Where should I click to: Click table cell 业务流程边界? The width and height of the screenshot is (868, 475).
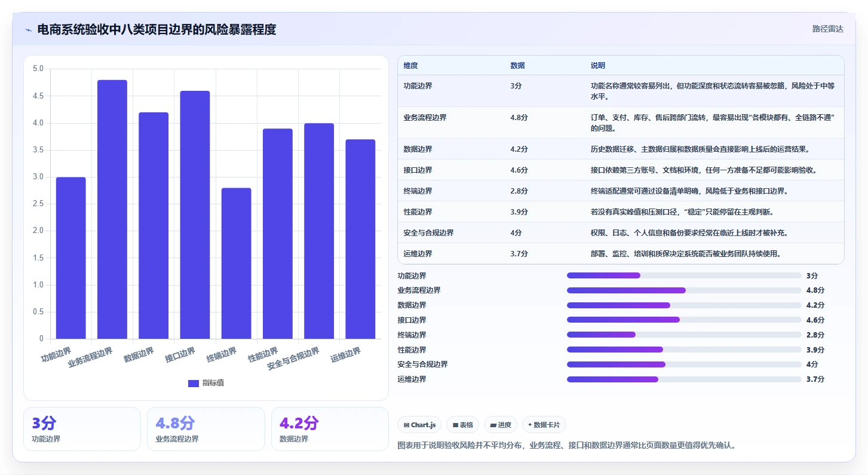(x=425, y=118)
